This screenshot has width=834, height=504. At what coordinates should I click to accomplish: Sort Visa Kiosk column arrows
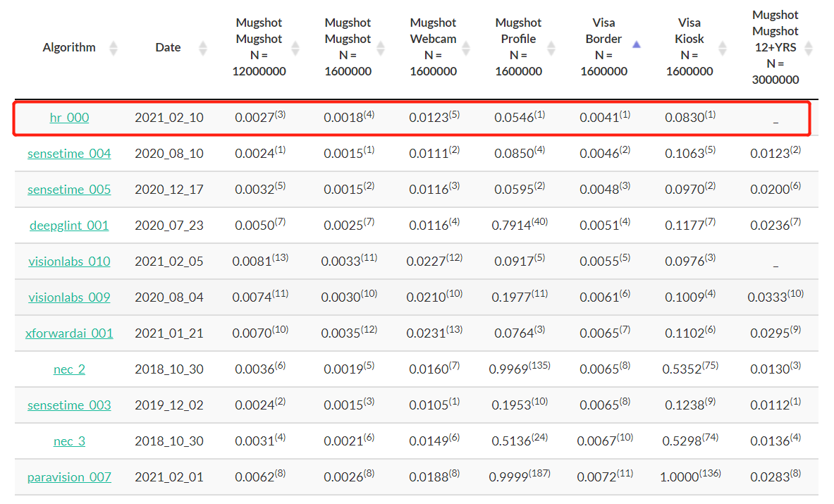pyautogui.click(x=723, y=48)
